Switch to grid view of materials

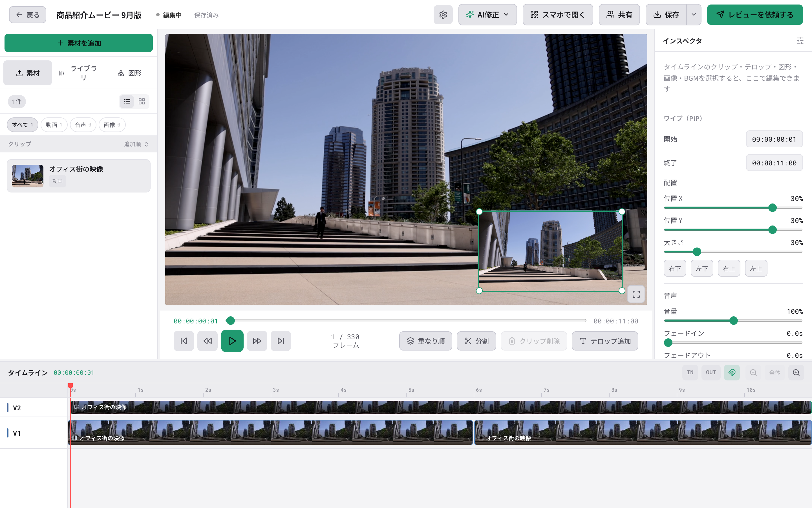point(142,102)
